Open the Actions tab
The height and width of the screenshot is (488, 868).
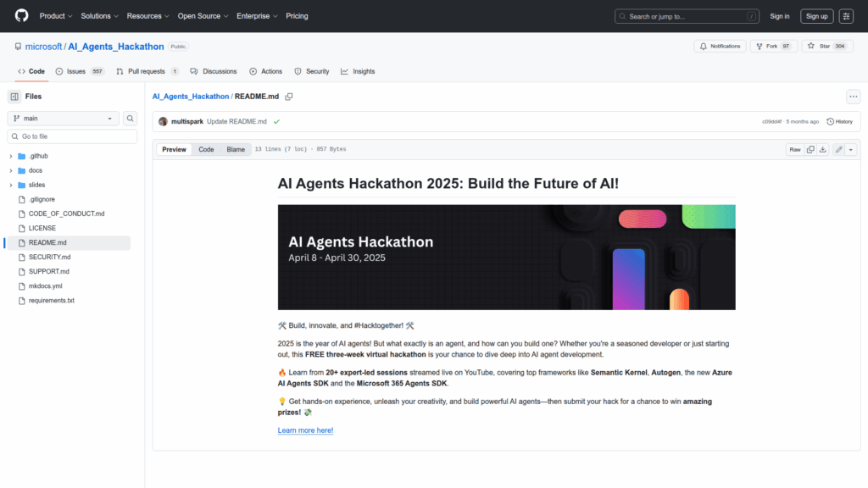click(265, 71)
